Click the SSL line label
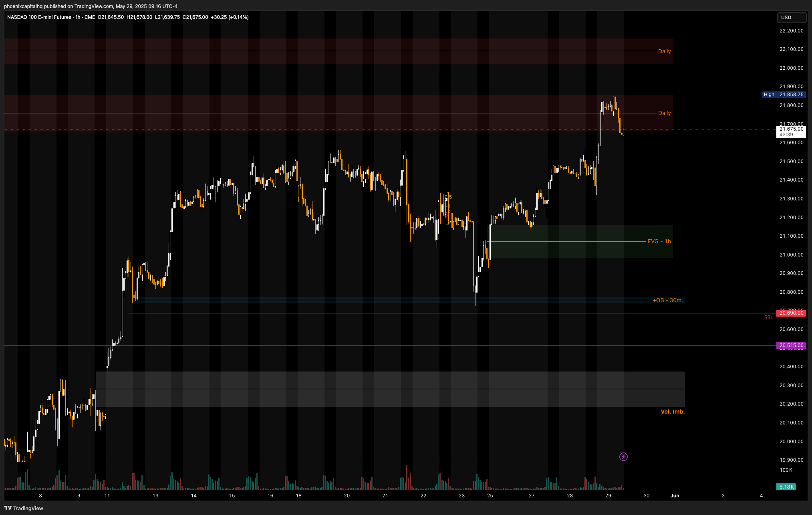 coord(768,317)
